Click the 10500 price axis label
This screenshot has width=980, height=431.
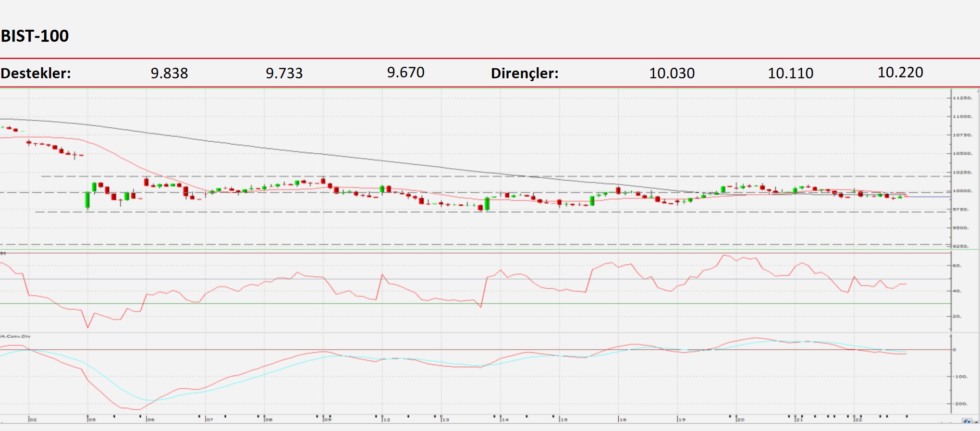[x=963, y=154]
